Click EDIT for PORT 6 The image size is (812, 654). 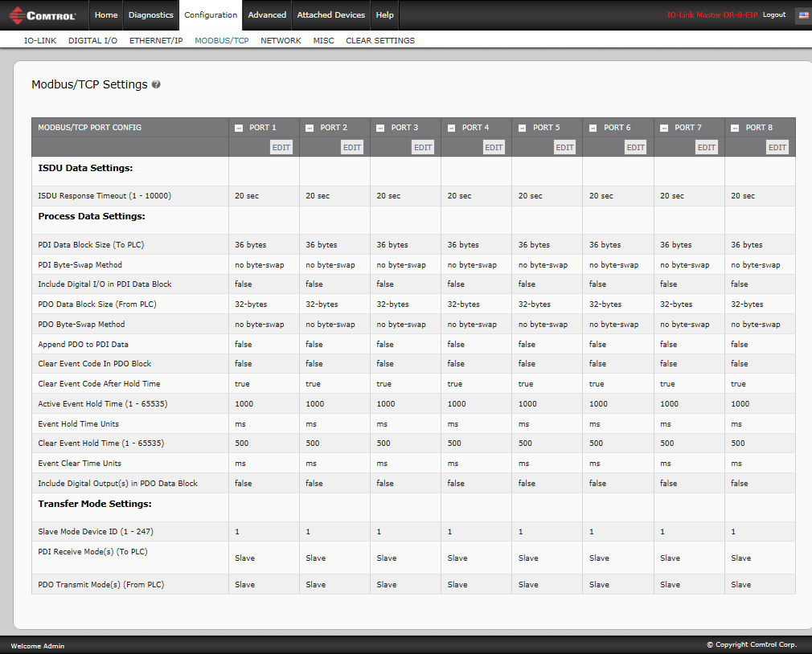click(x=635, y=148)
